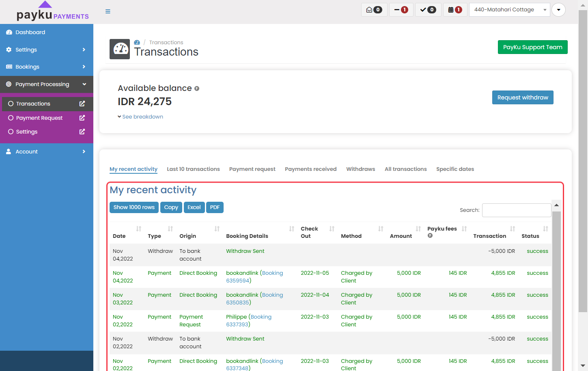Image resolution: width=588 pixels, height=371 pixels.
Task: Click the PayKu Support Team button
Action: pos(532,47)
